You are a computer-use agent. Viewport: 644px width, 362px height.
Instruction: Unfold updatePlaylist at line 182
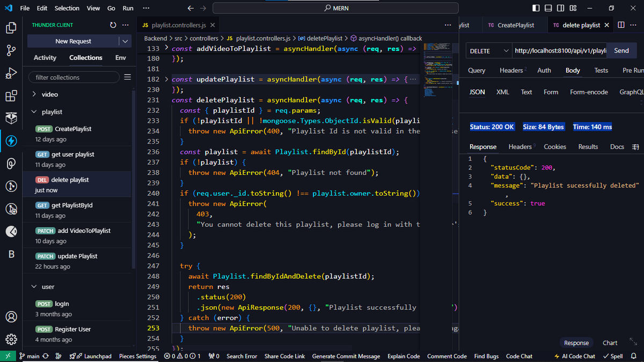[166, 79]
